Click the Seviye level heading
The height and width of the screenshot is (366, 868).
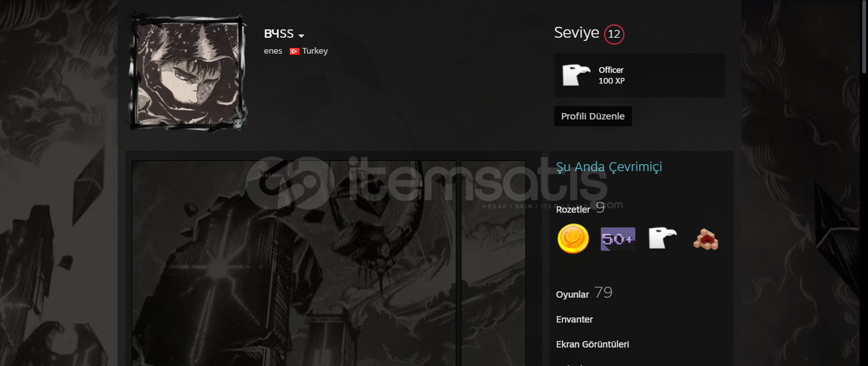click(577, 33)
